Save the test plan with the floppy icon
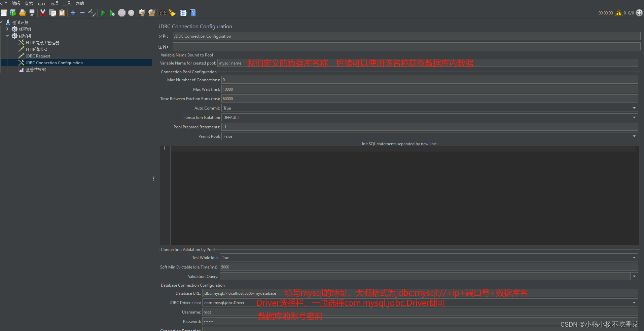The image size is (644, 331). 32,13
